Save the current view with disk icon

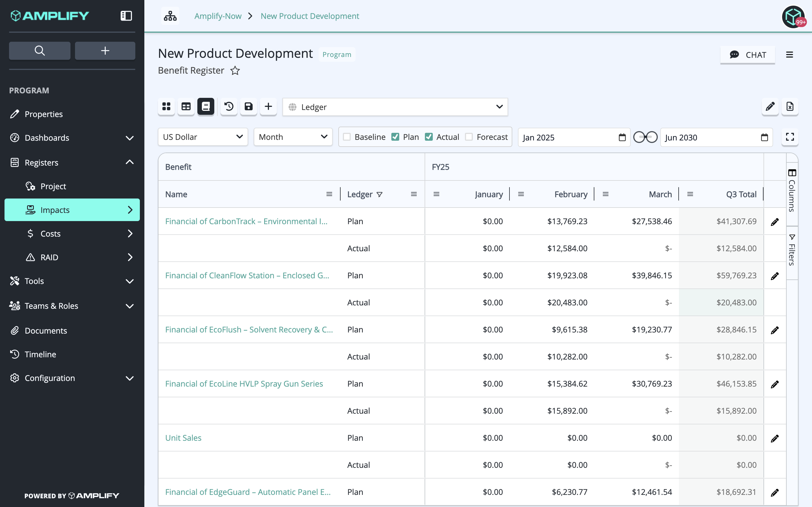(x=248, y=107)
